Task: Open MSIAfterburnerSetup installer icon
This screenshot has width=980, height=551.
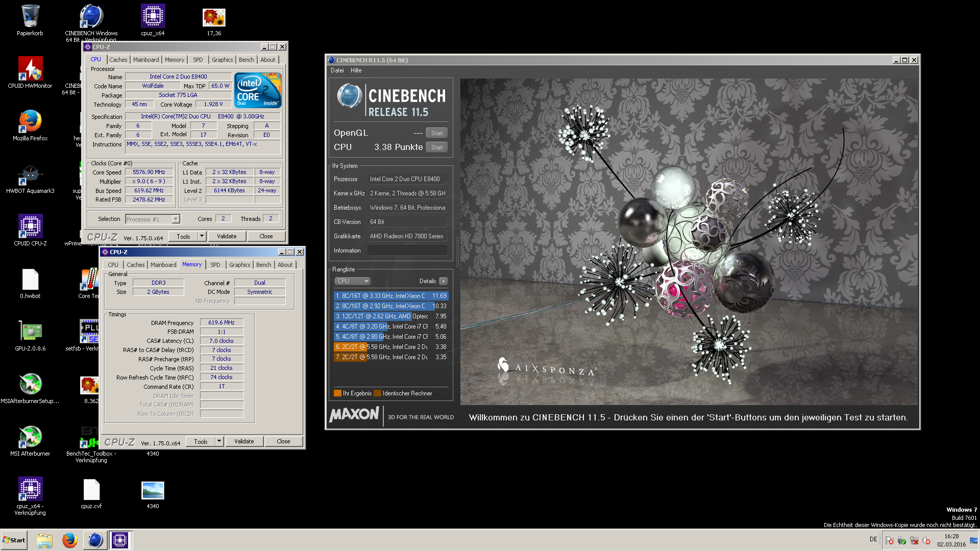Action: pos(30,388)
